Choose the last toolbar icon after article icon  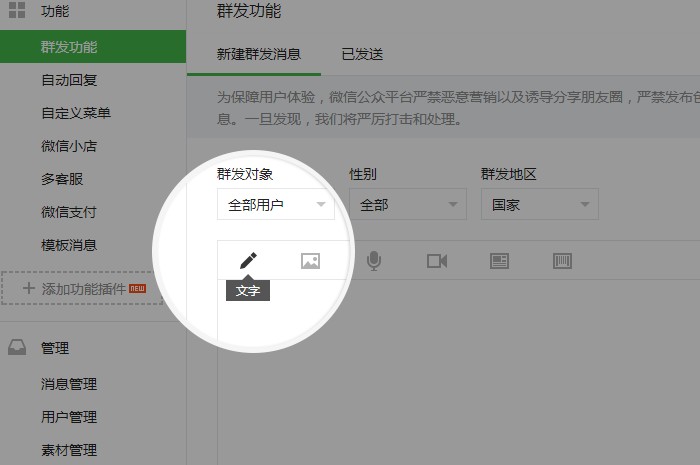click(562, 261)
